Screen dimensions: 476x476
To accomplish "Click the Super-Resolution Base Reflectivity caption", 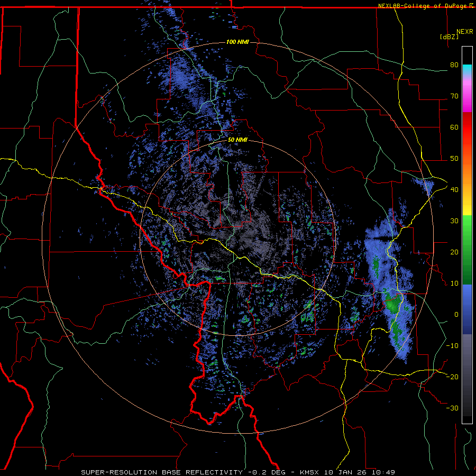I will click(x=162, y=472).
